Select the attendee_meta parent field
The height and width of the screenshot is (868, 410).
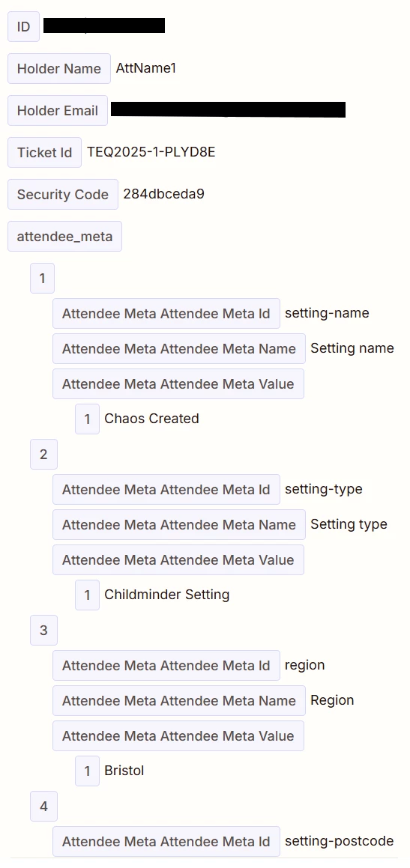pos(64,237)
